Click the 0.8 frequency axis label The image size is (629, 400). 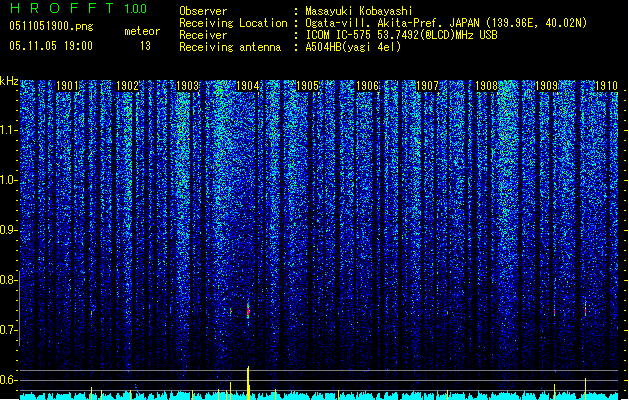pos(9,280)
